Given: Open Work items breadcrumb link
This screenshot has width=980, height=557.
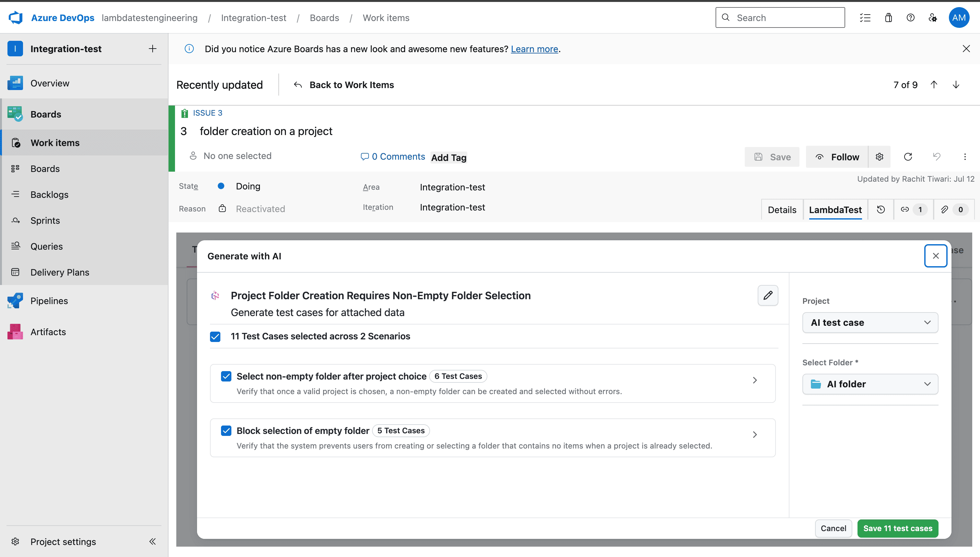Looking at the screenshot, I should point(386,17).
